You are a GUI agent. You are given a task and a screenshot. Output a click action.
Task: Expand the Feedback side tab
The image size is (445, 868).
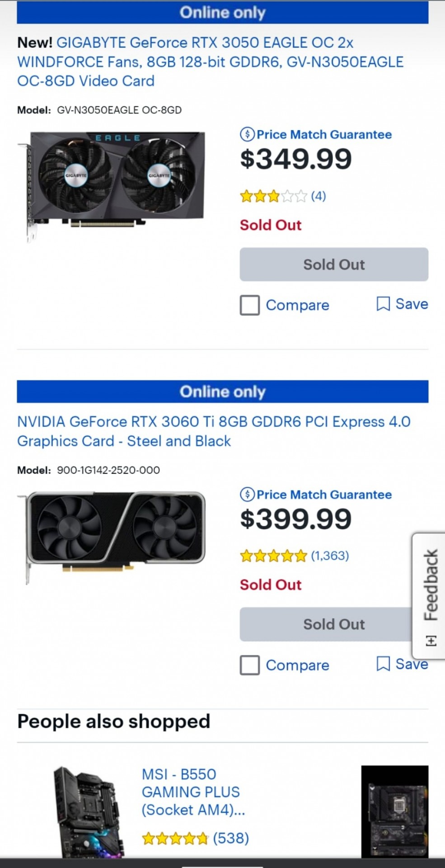(431, 585)
